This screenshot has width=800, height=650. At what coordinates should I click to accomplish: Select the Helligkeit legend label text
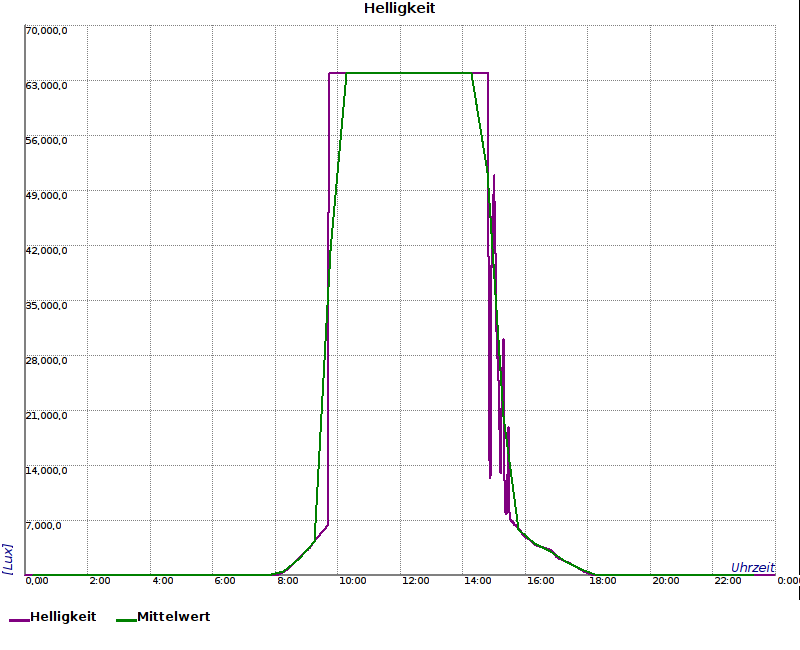(63, 617)
